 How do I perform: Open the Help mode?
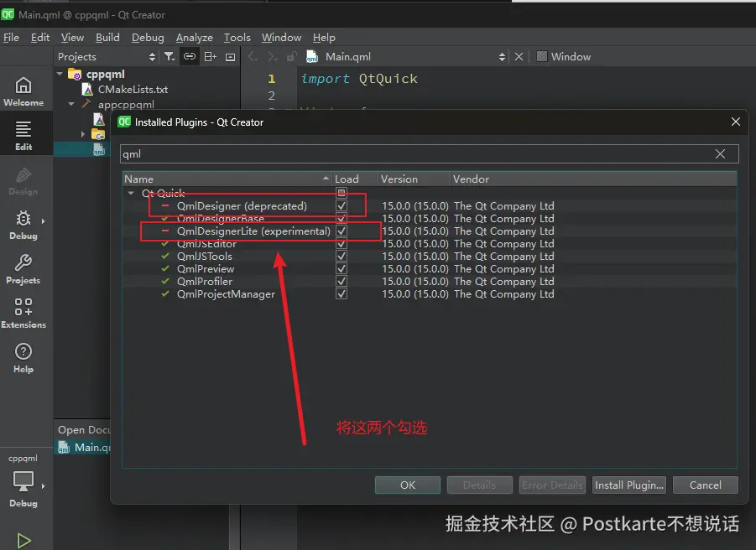click(23, 358)
